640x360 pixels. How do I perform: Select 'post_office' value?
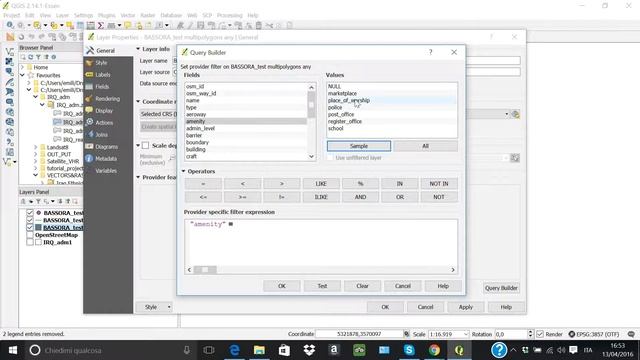coord(391,114)
